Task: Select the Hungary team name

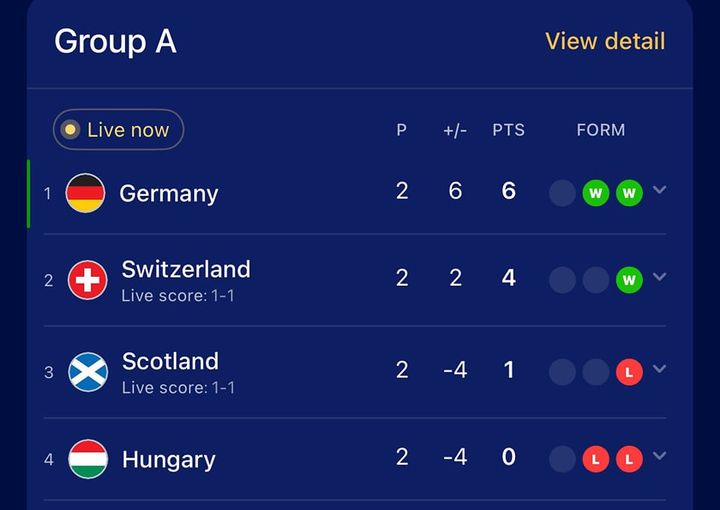Action: click(x=168, y=459)
